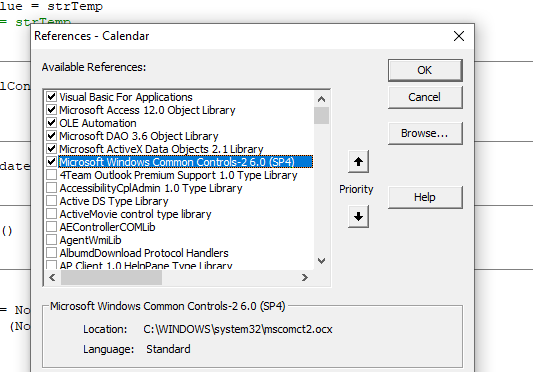Move reference up with Priority up arrow
The image size is (533, 372).
pyautogui.click(x=358, y=162)
